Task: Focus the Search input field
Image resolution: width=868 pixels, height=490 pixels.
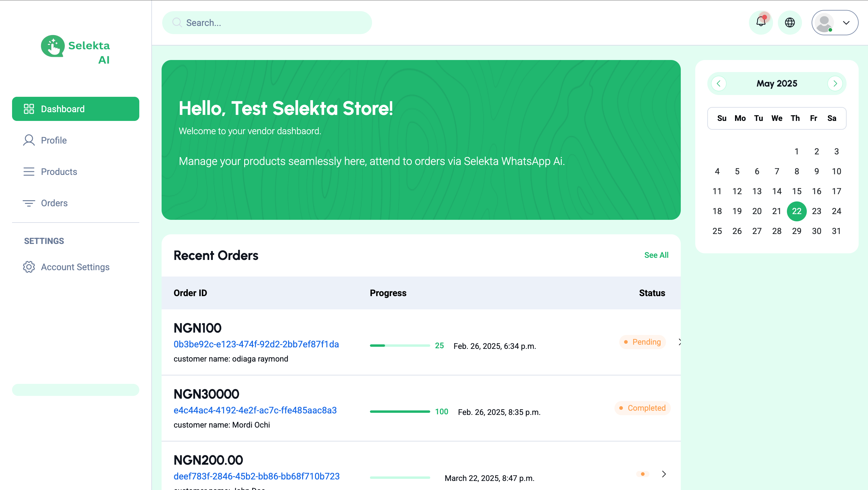Action: 267,22
